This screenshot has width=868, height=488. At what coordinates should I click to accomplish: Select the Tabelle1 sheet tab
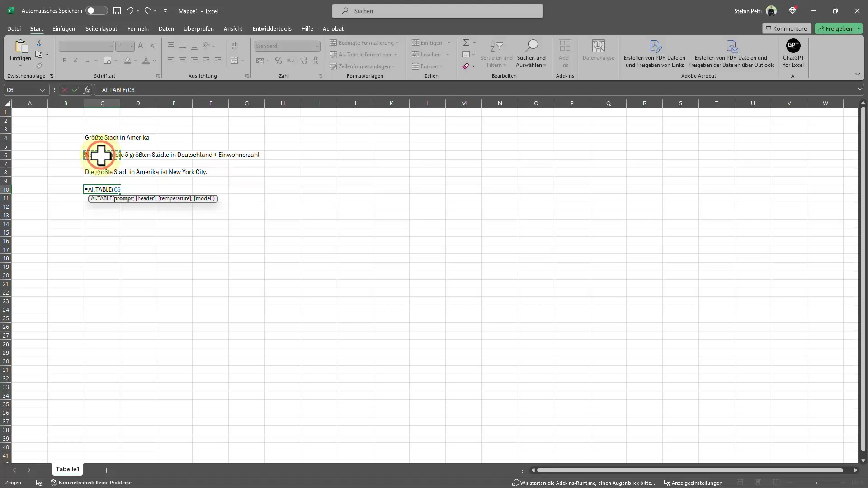click(x=67, y=469)
